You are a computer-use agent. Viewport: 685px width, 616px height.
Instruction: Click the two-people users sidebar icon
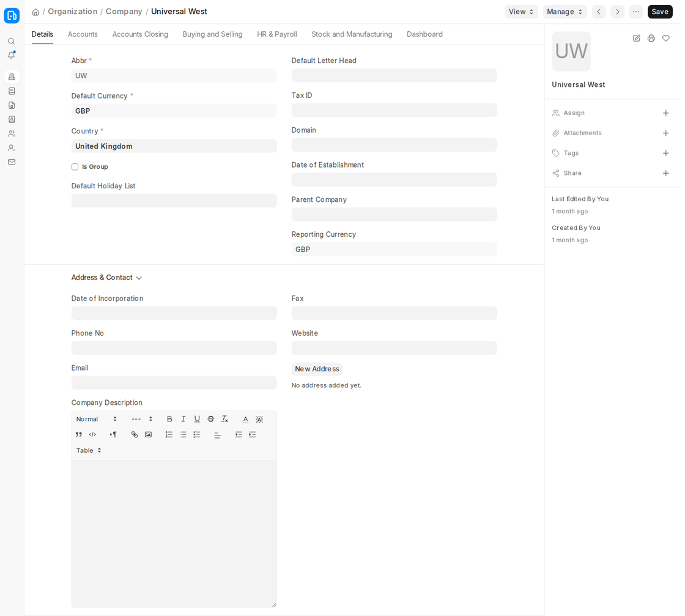pos(12,134)
